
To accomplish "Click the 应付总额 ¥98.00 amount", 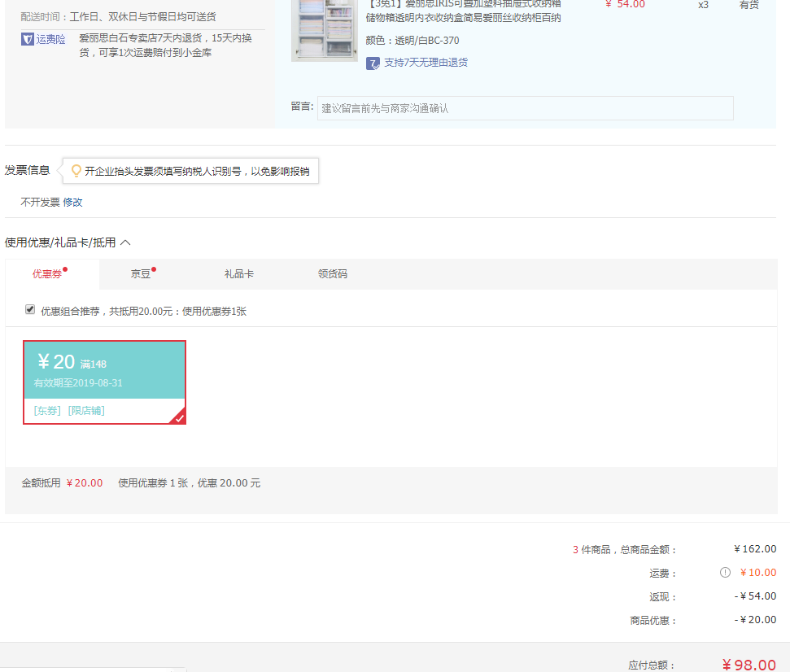I will (x=749, y=665).
